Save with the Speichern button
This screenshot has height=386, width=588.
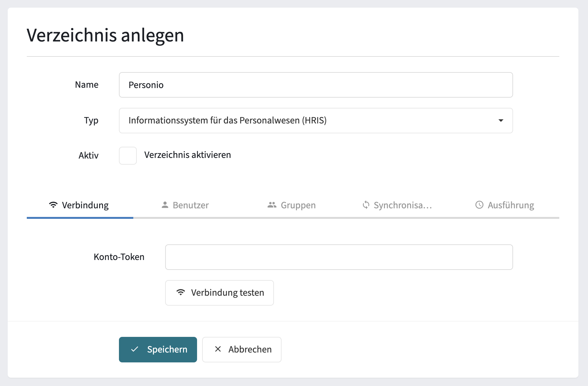158,350
